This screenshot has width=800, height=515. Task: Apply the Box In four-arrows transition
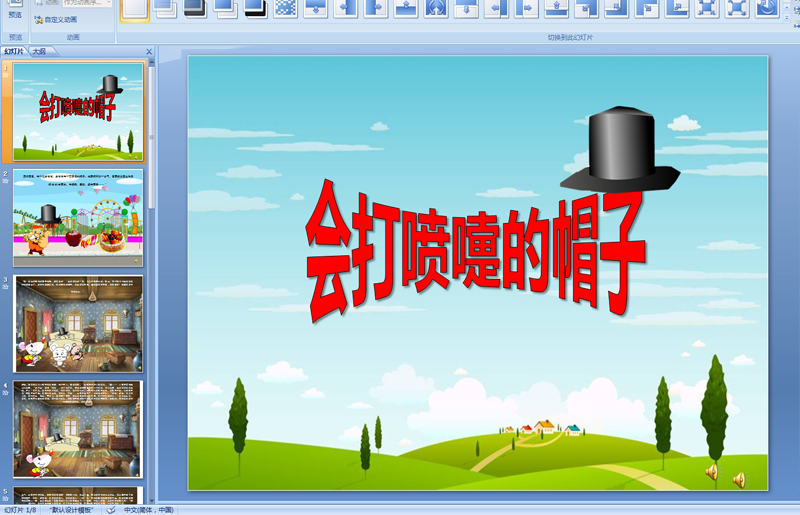[737, 8]
